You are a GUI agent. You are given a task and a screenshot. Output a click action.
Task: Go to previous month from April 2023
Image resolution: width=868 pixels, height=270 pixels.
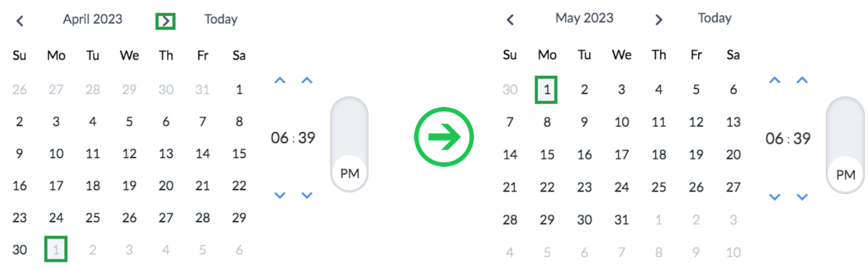coord(20,21)
